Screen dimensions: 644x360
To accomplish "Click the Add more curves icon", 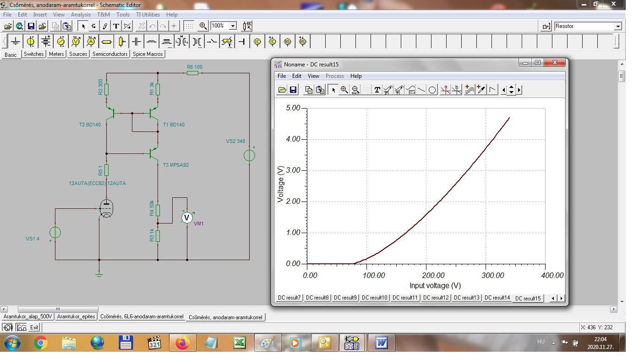I will pyautogui.click(x=469, y=90).
